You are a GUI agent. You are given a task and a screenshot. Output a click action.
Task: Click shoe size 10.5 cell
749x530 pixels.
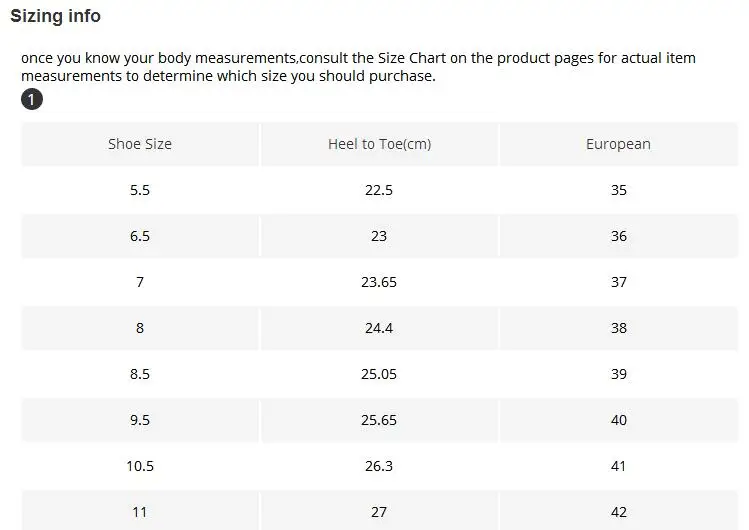(x=140, y=466)
